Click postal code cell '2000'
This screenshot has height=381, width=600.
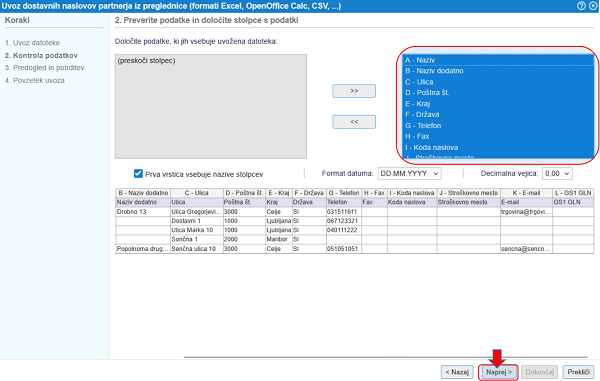(244, 239)
